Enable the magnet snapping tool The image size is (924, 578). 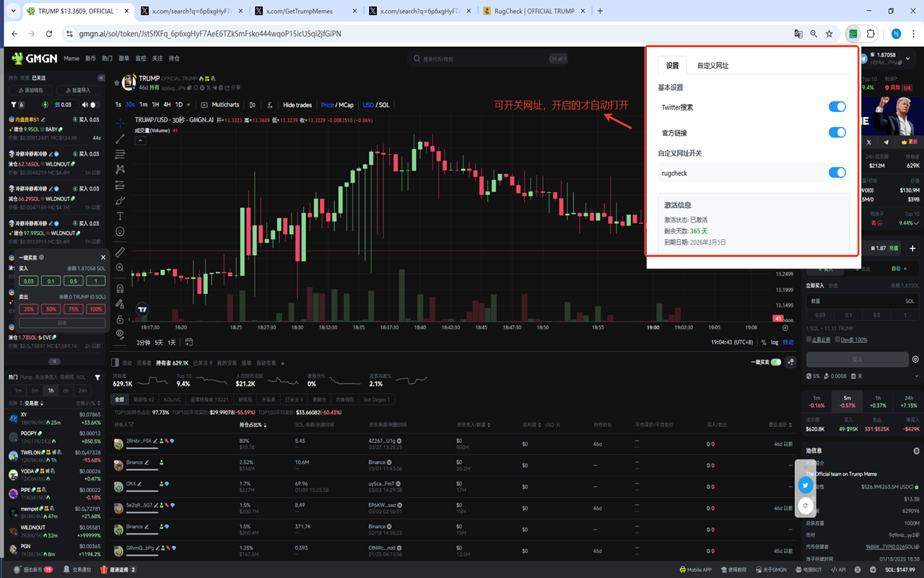[x=120, y=288]
